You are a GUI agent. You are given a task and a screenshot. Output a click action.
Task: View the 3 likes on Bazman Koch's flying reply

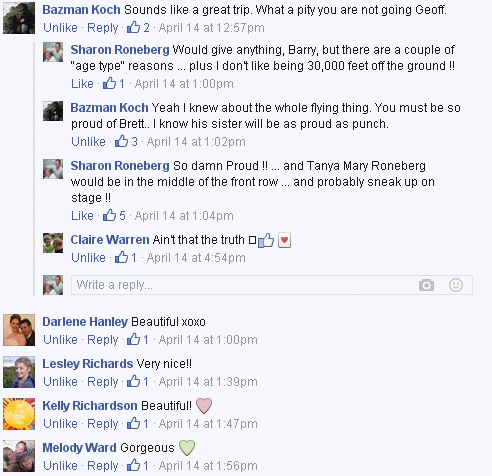tap(126, 141)
